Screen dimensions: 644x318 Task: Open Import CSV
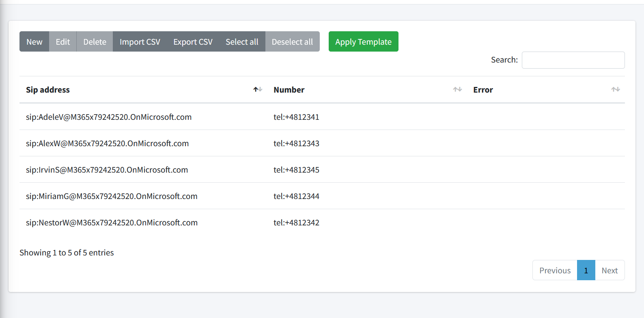coord(140,42)
